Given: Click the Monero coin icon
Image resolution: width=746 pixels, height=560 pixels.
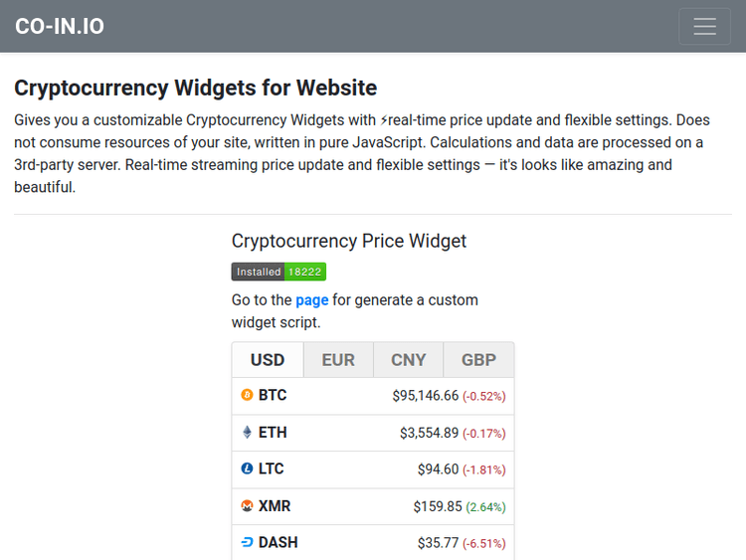Looking at the screenshot, I should click(x=248, y=506).
